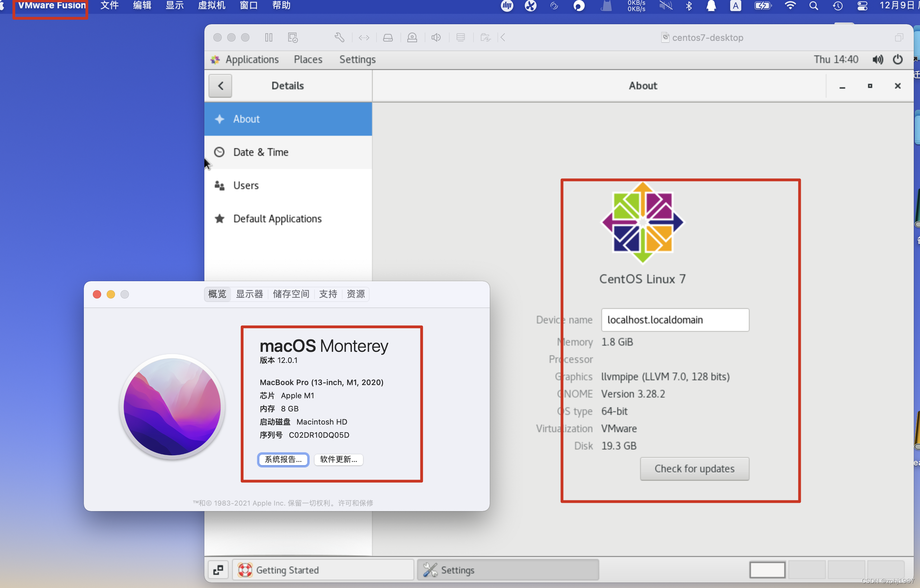Switch to 资源 tab
The image size is (920, 588).
click(x=356, y=294)
